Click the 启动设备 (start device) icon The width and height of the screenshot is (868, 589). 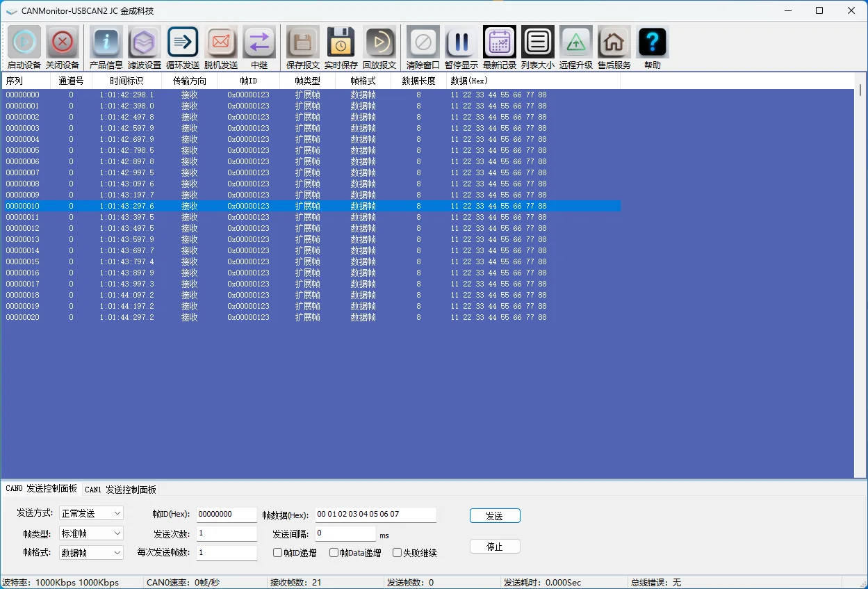pos(24,42)
